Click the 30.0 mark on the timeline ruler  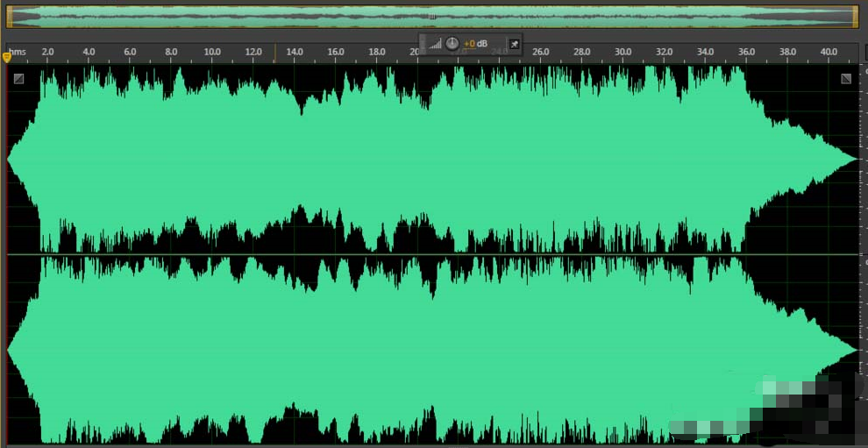(623, 53)
